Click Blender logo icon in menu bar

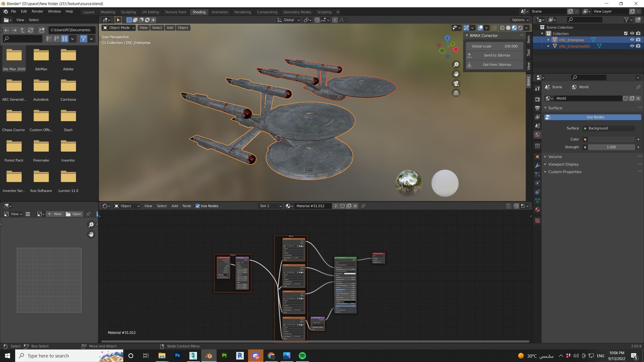pos(6,12)
